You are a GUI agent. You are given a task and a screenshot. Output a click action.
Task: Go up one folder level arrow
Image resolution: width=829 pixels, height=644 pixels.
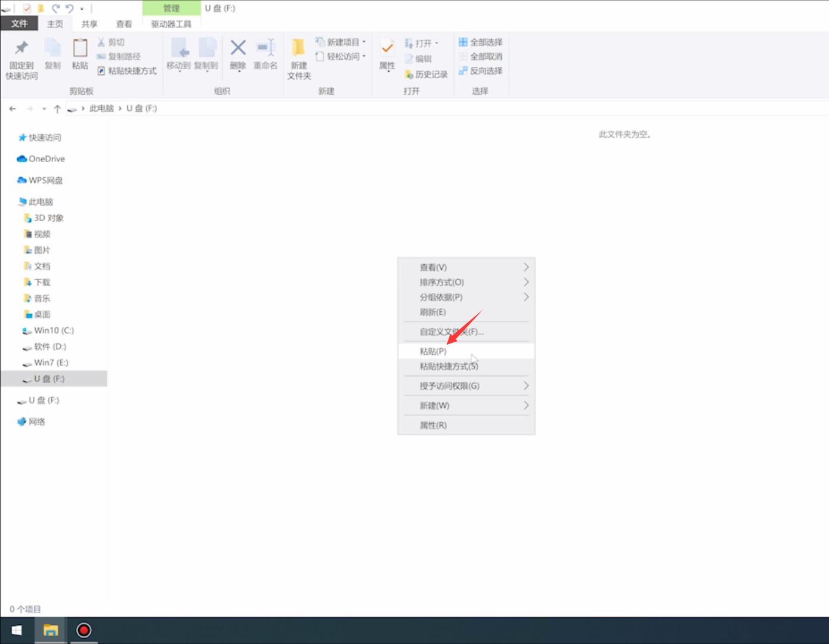[57, 109]
